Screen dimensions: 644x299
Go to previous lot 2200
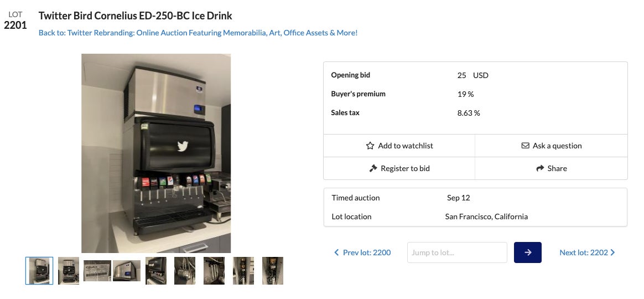(x=362, y=252)
